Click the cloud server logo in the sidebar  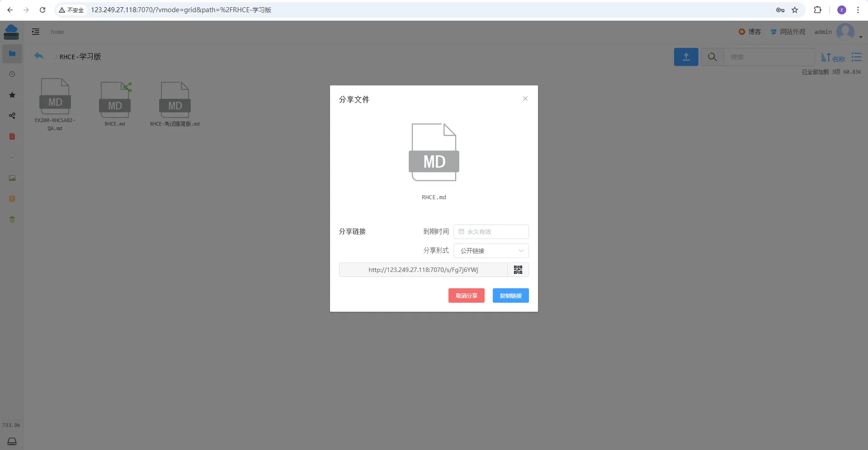point(11,32)
